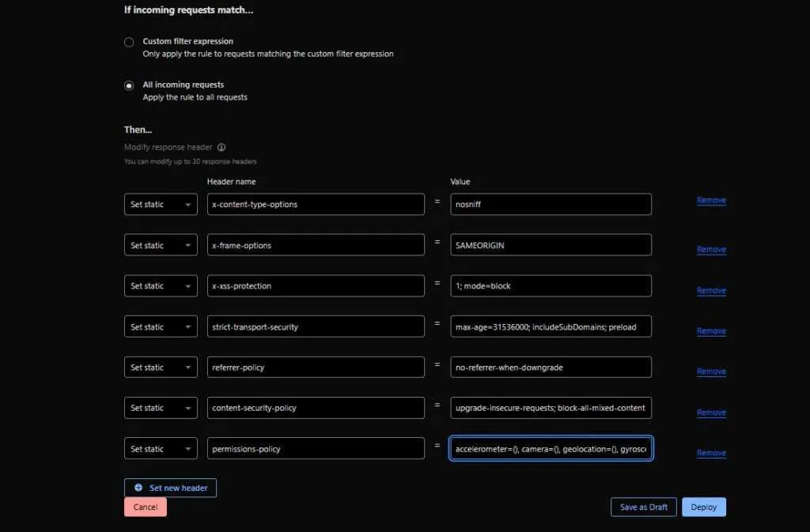Select the Custom filter expression radio button

pos(129,43)
